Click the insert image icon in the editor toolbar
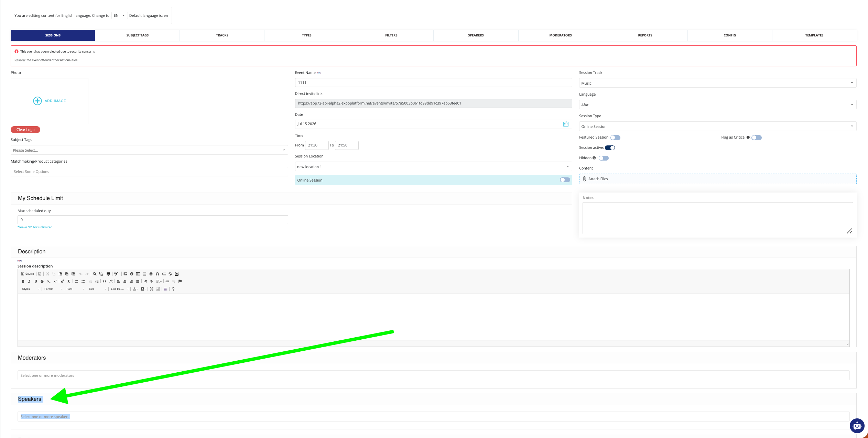This screenshot has height=438, width=868. coord(126,274)
